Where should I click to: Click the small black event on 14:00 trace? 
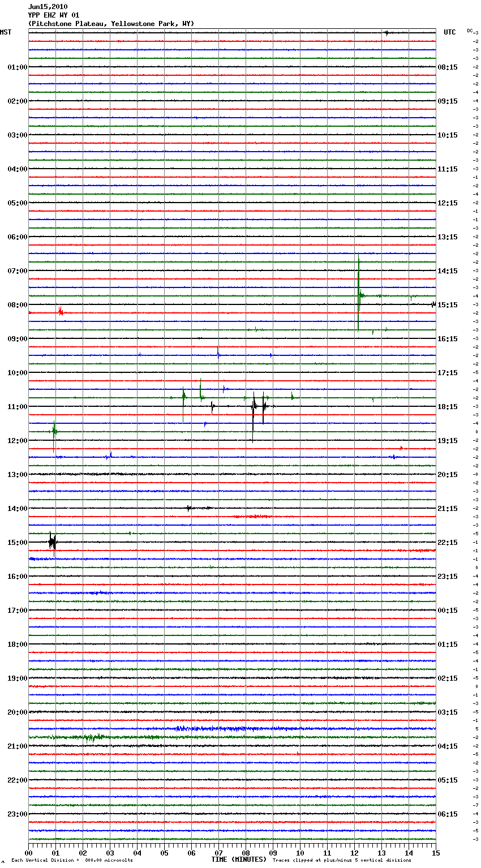[190, 508]
